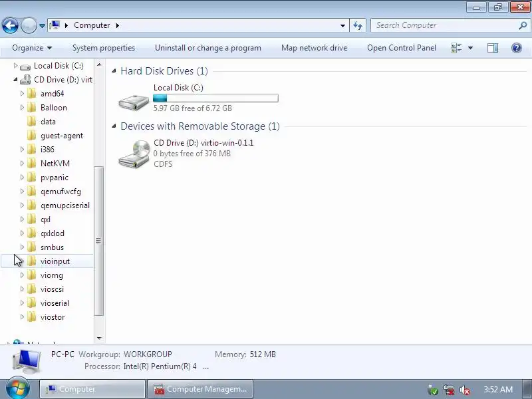Click navigation pane scroll down arrow
Image resolution: width=532 pixels, height=399 pixels.
(x=99, y=338)
